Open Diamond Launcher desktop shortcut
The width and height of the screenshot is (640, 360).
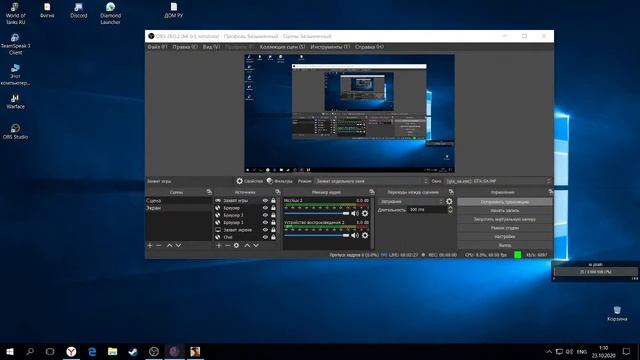pos(110,13)
